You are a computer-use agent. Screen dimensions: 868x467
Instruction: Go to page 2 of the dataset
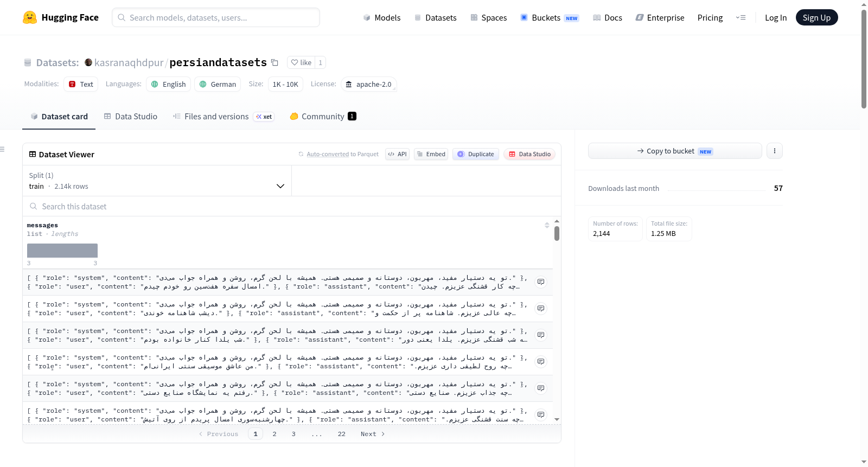pyautogui.click(x=275, y=434)
